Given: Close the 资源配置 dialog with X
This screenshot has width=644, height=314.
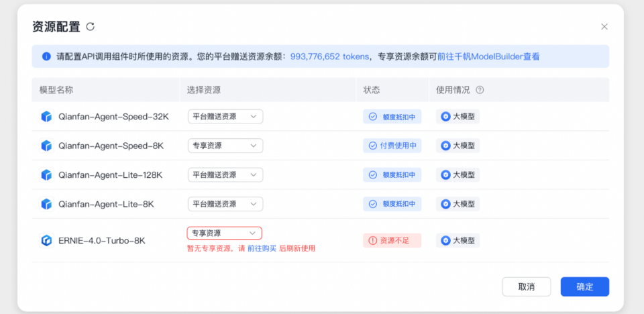Looking at the screenshot, I should coord(604,27).
